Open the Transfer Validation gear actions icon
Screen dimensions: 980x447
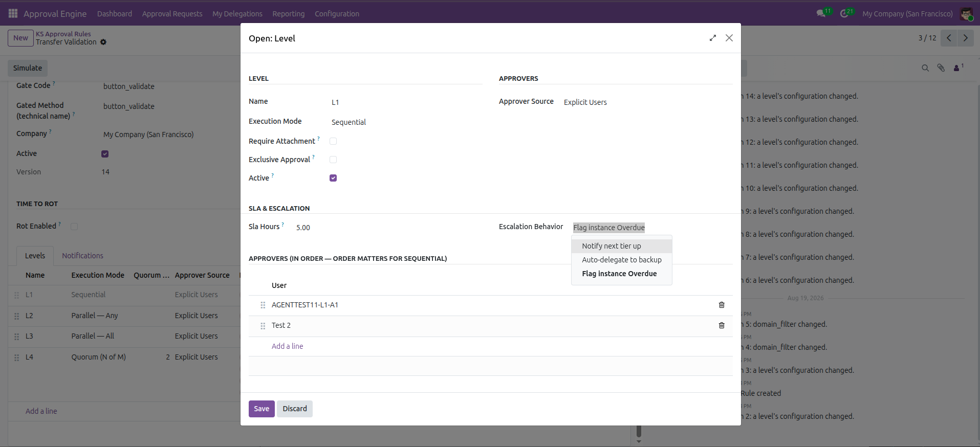click(x=103, y=42)
